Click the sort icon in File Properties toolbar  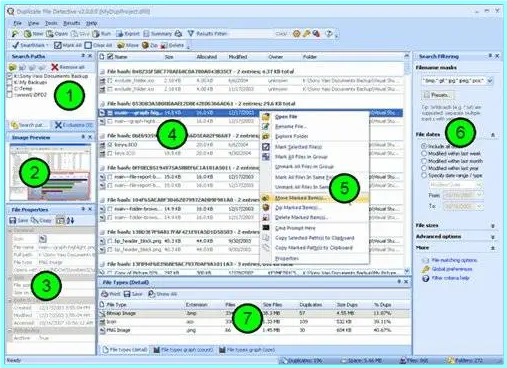[x=70, y=220]
